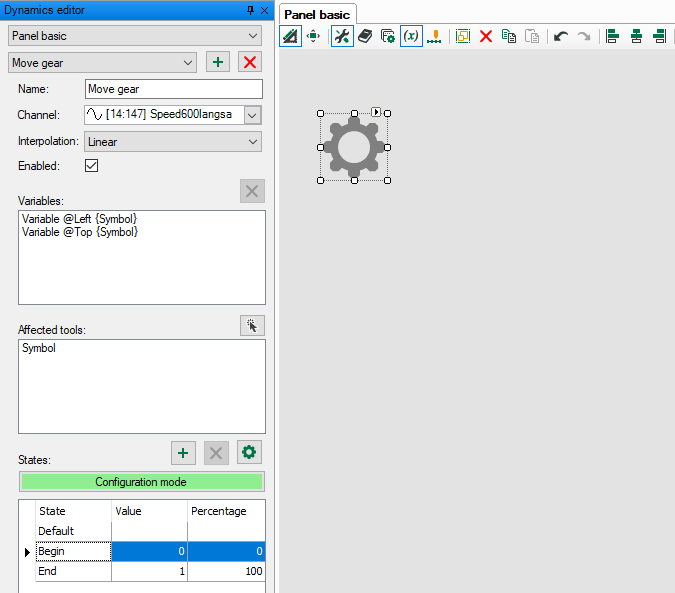
Task: Open the window settings gear toolbar icon
Action: [x=388, y=36]
